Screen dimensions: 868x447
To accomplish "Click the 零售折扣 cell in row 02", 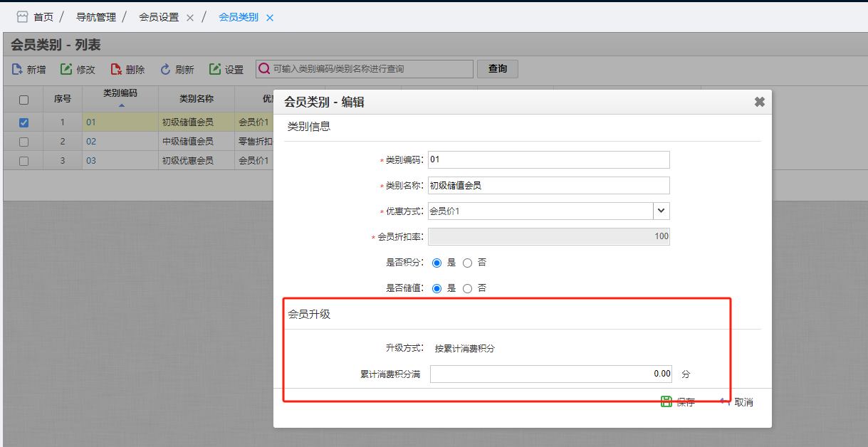I will [x=254, y=142].
